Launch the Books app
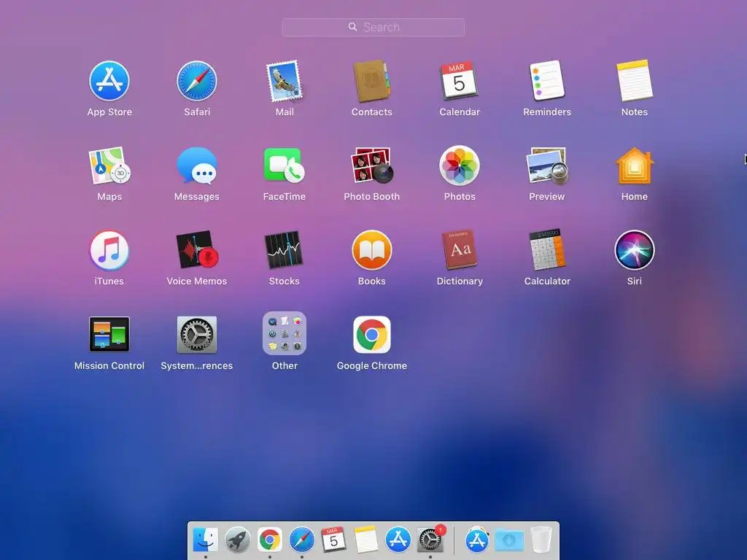 (x=371, y=251)
